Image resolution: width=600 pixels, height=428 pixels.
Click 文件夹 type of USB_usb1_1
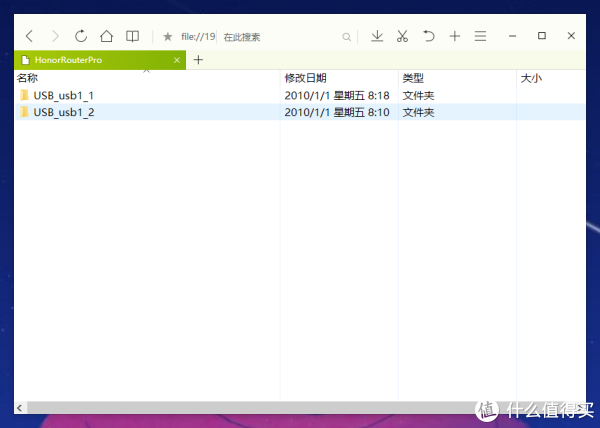[x=418, y=96]
